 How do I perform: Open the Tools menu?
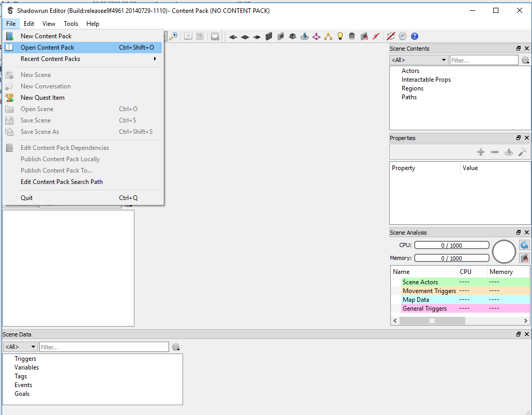coord(71,24)
